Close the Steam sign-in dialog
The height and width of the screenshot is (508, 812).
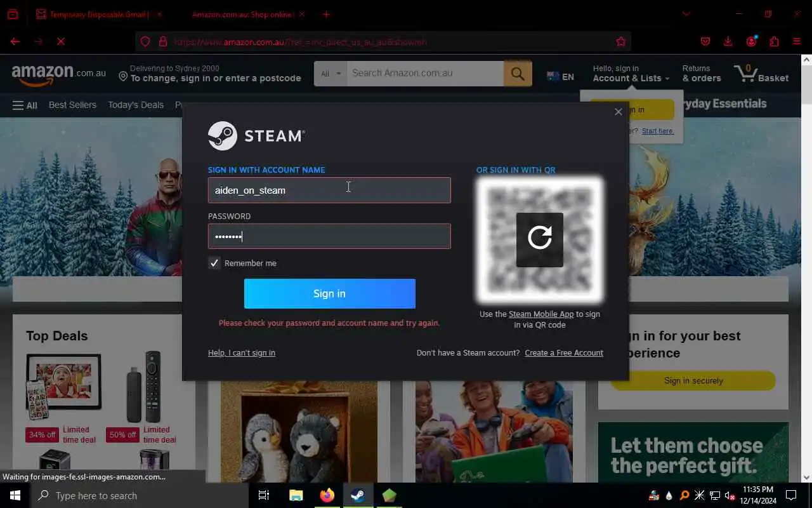click(x=618, y=112)
